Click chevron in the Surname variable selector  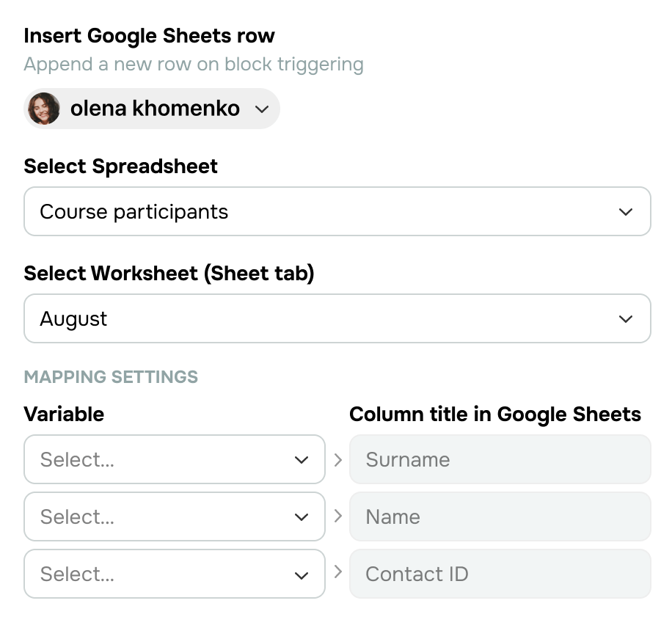[x=302, y=460]
